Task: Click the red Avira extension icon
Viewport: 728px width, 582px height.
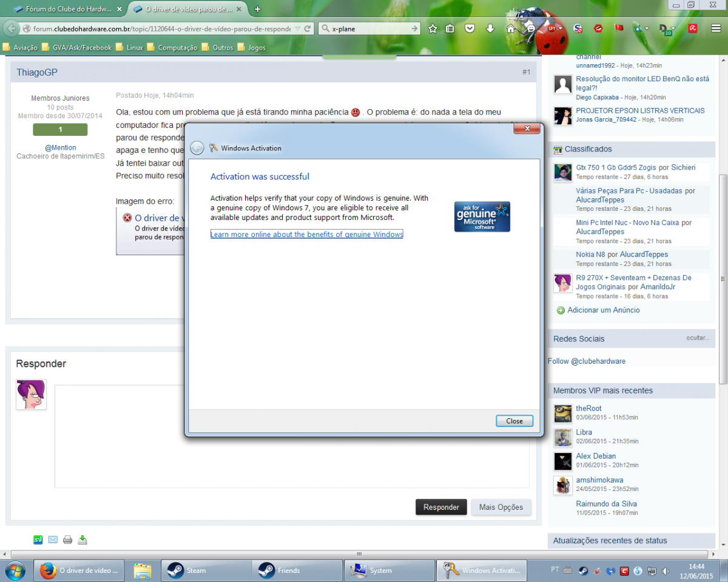Action: click(x=692, y=28)
